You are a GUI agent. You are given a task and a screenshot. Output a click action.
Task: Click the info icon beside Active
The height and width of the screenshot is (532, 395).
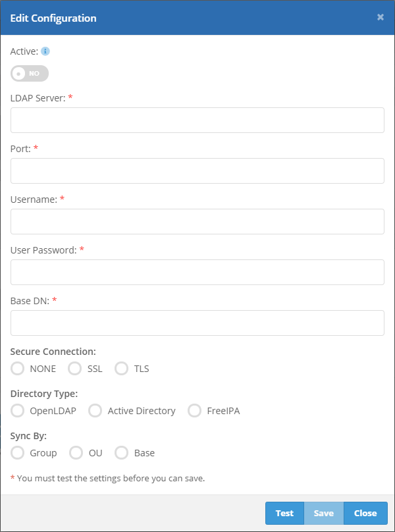[x=45, y=51]
